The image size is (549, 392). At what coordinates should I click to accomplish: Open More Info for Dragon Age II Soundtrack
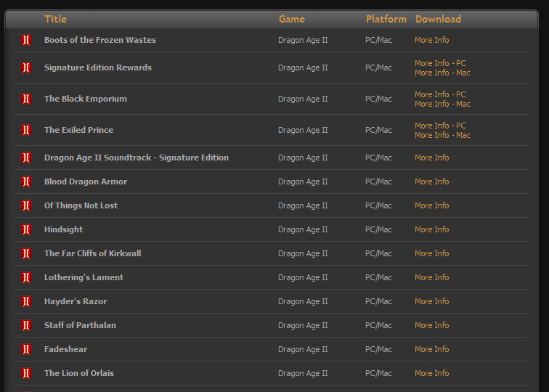point(431,158)
